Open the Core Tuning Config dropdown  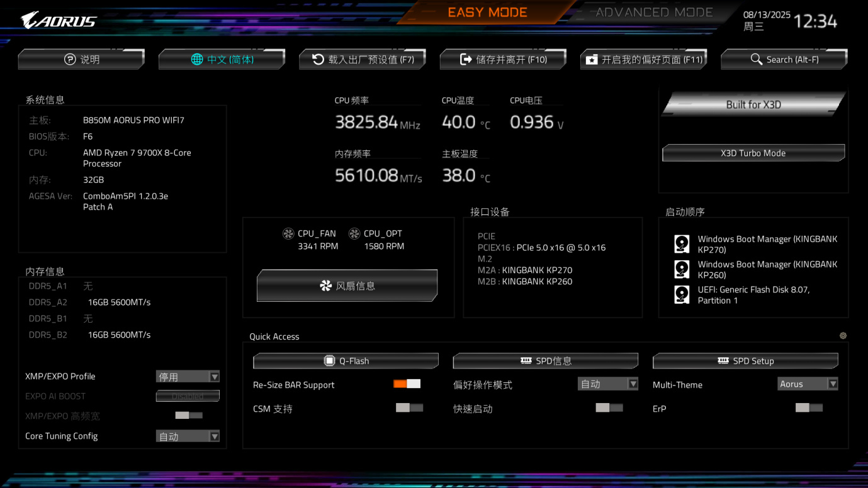coord(188,436)
